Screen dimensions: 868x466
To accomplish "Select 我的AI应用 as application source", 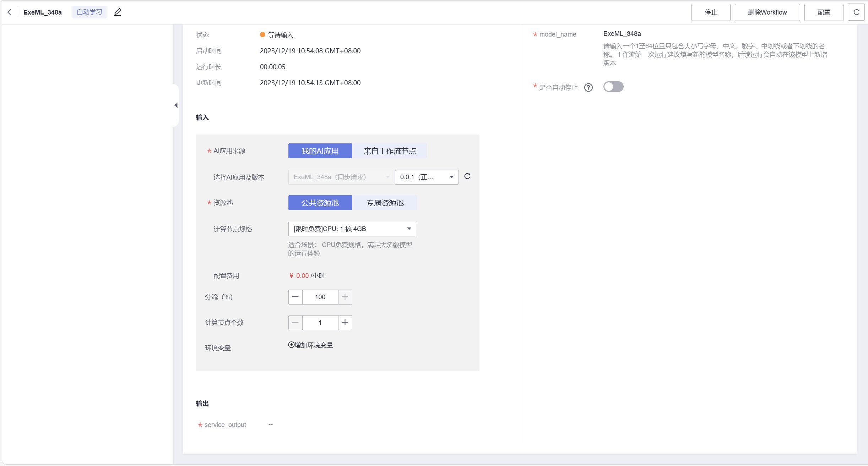I will coord(320,150).
